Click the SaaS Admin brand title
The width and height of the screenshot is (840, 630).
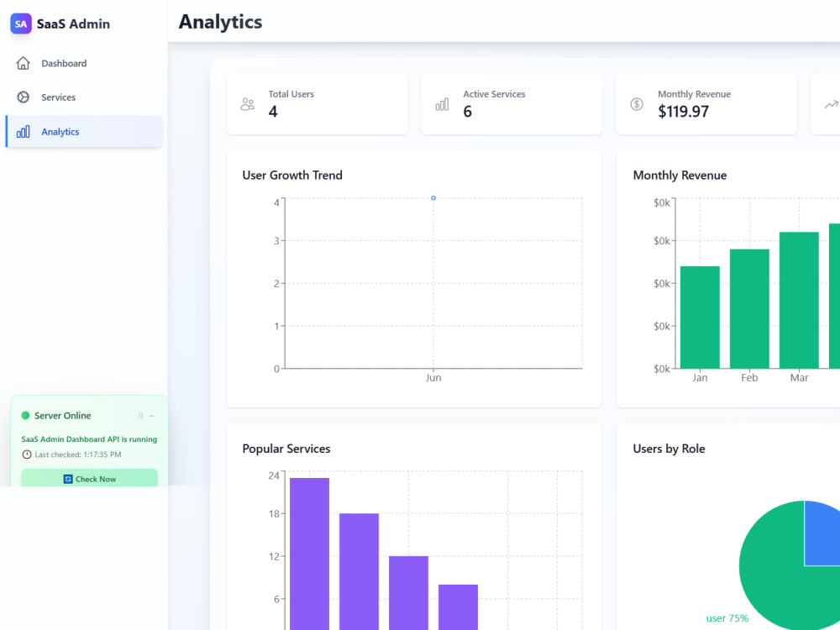73,24
